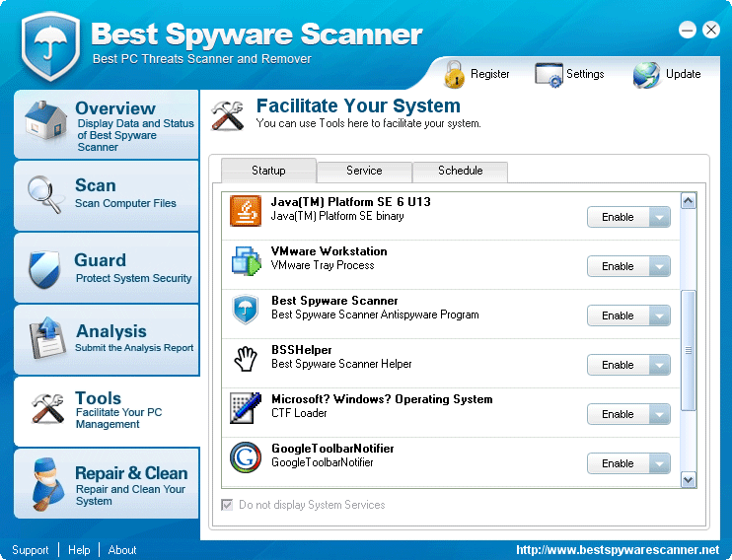
Task: Open the dropdown arrow for CTF Loader
Action: coord(659,414)
